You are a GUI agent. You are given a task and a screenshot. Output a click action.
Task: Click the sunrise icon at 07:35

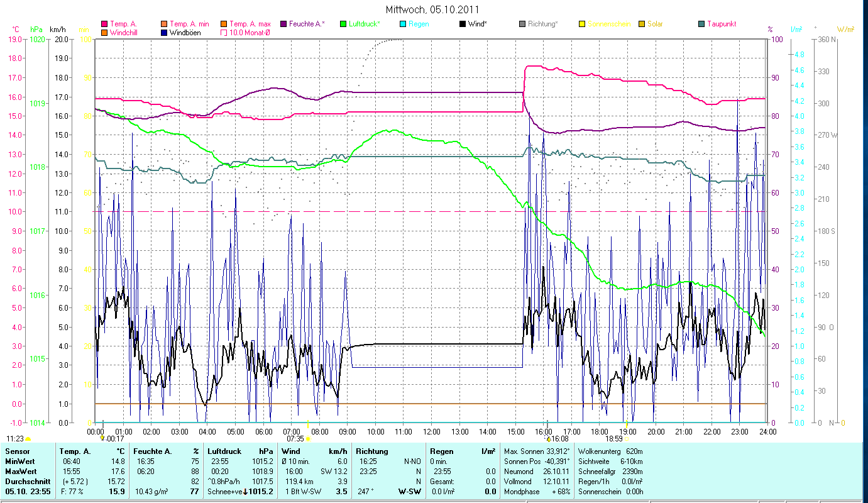click(308, 438)
